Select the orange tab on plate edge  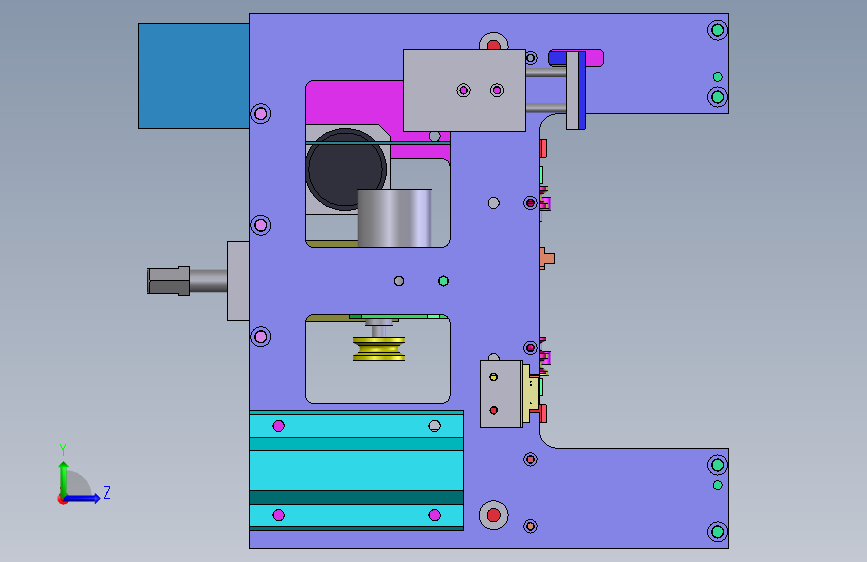[547, 258]
